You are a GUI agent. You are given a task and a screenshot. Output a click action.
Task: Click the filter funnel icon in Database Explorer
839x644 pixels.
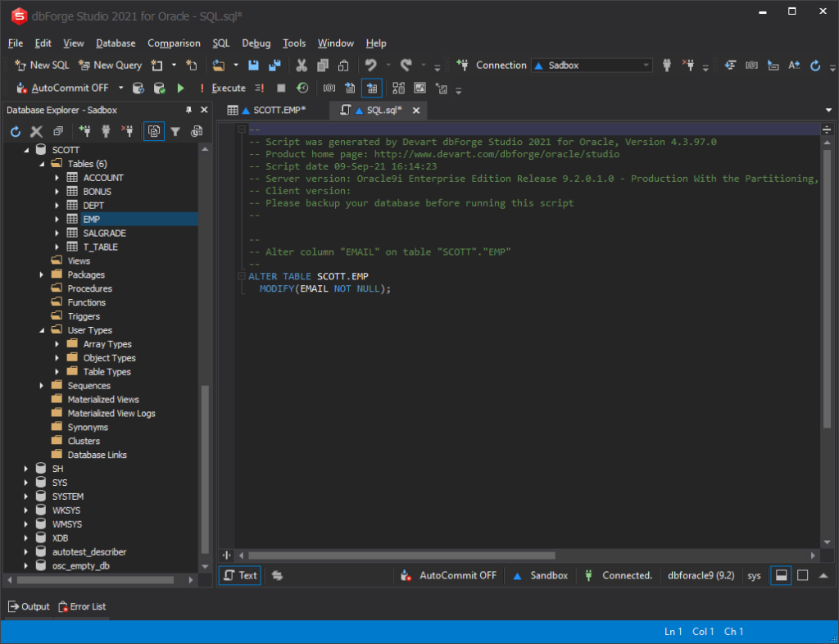point(175,131)
